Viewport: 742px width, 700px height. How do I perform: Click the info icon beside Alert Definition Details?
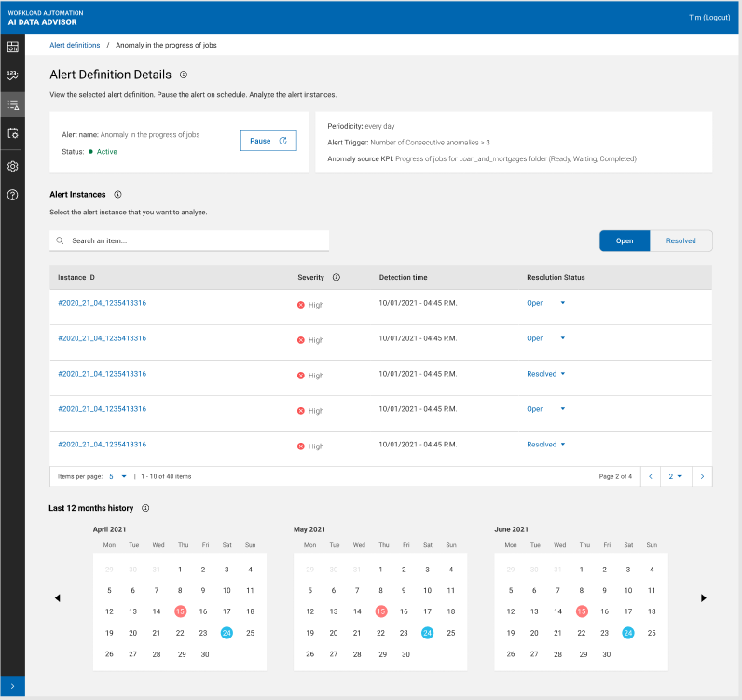coord(184,75)
